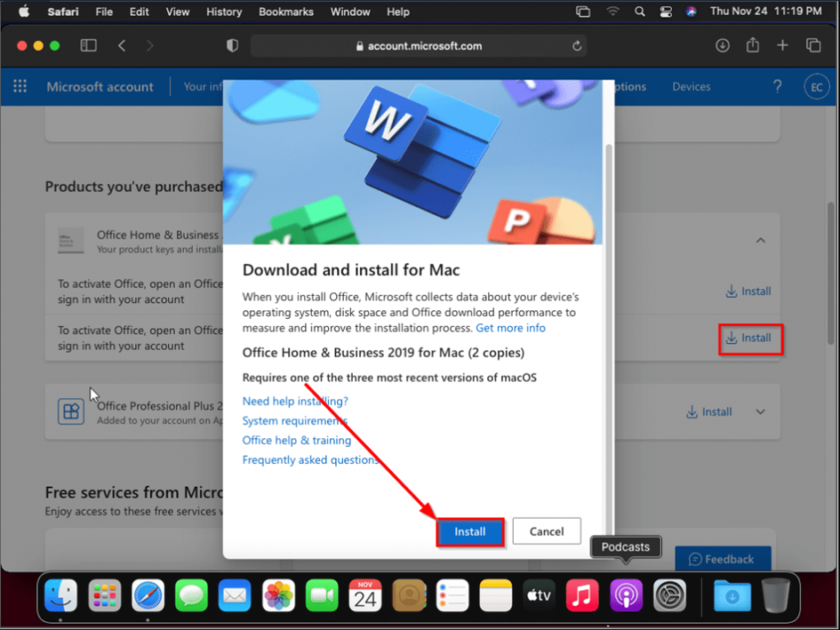Open Need help installing link

295,401
